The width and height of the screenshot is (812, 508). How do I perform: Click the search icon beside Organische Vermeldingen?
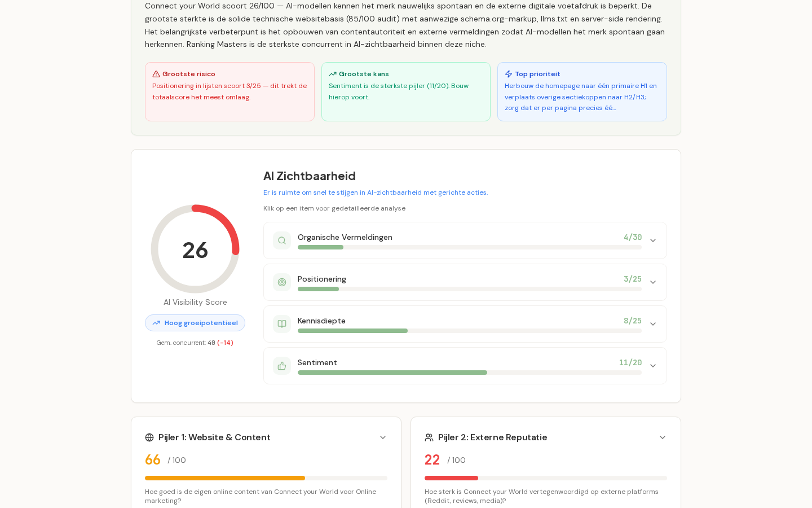pos(282,240)
